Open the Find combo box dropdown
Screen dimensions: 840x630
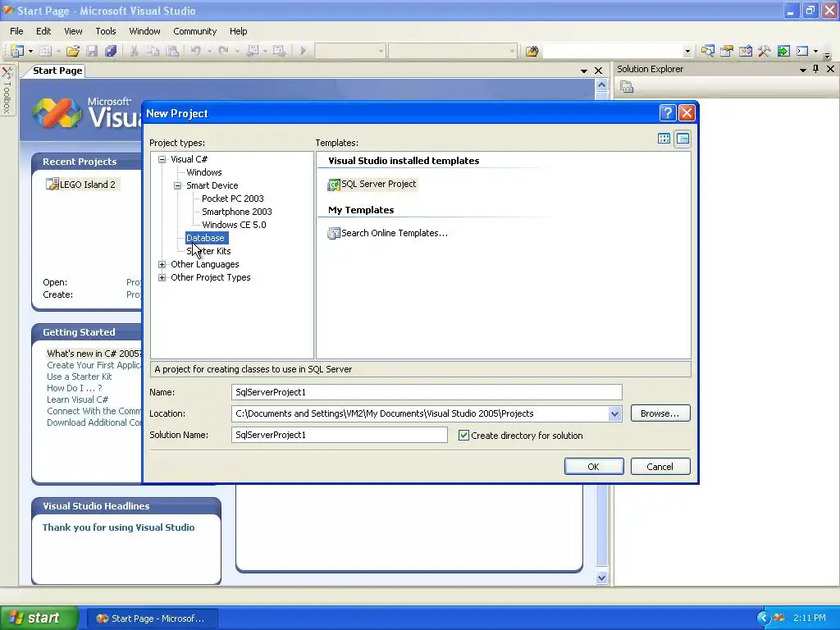[687, 52]
